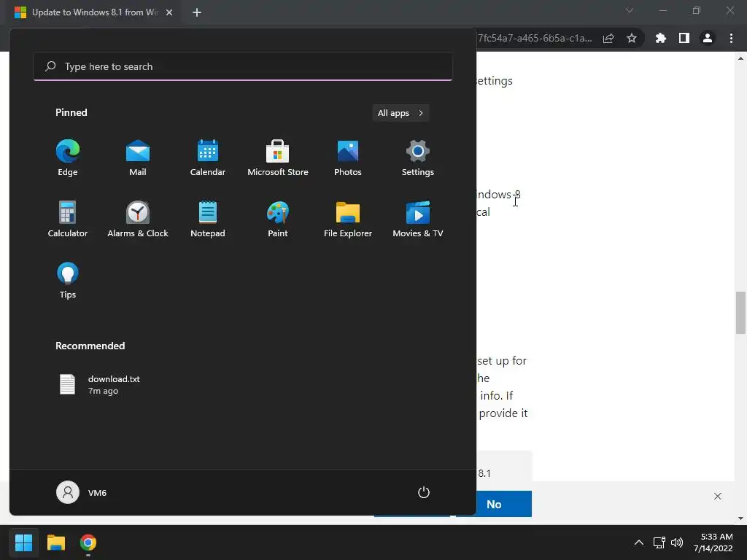Close the Update to Windows 8.1 tab
The height and width of the screenshot is (560, 747).
pyautogui.click(x=169, y=13)
